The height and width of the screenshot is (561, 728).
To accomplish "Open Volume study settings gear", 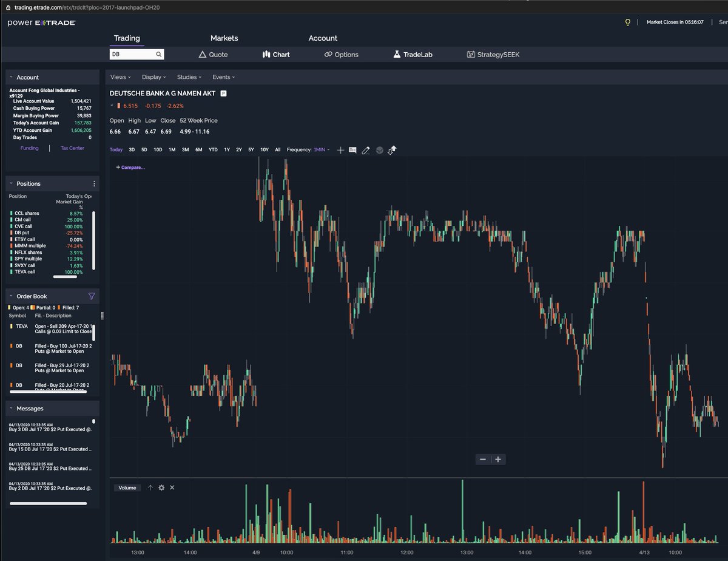I will coord(161,488).
